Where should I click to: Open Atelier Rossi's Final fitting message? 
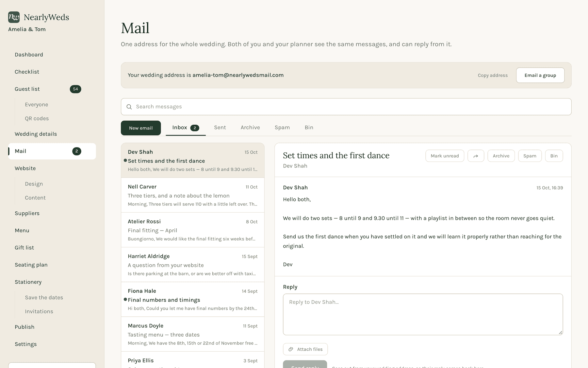193,230
